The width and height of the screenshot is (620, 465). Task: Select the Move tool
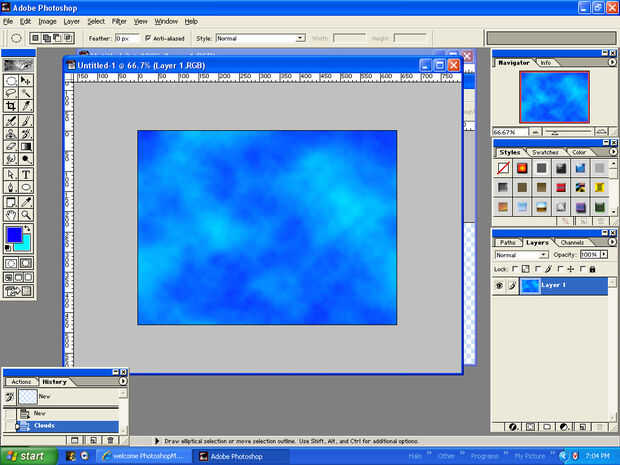pos(26,81)
